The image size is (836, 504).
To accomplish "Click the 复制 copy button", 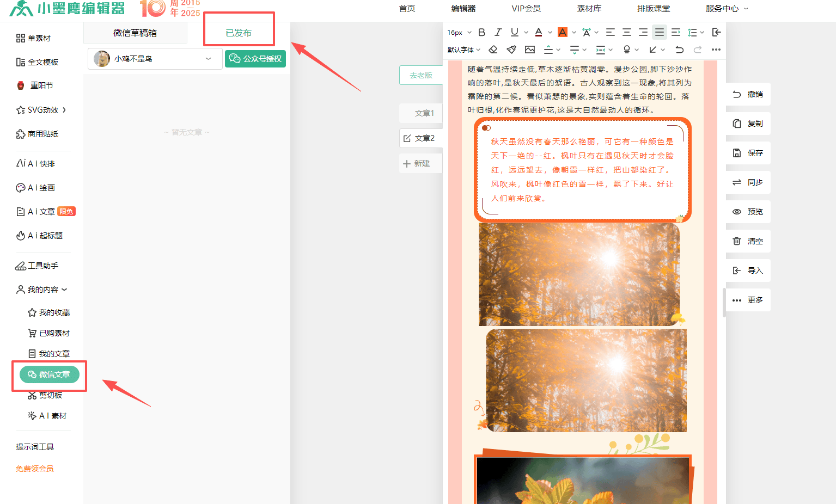I will click(748, 124).
